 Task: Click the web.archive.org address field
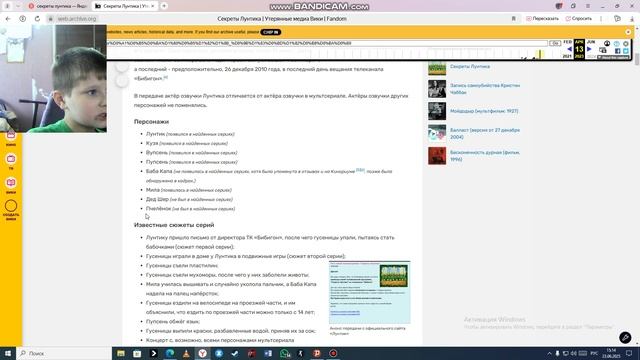(x=77, y=19)
